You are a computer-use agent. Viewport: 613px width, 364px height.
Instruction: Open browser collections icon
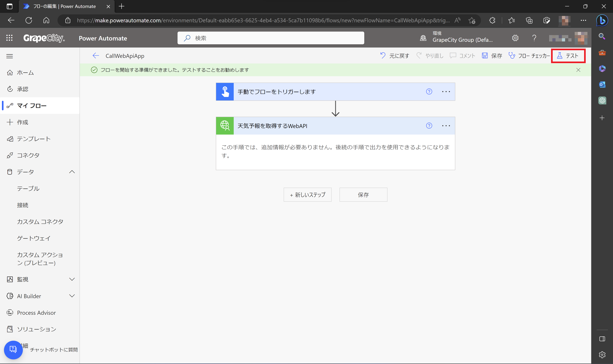529,20
